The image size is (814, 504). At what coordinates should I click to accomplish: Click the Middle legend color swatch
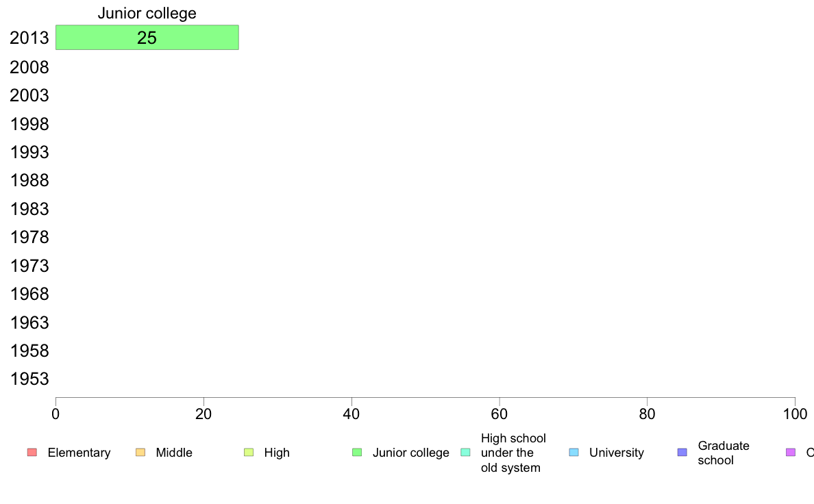tap(140, 453)
